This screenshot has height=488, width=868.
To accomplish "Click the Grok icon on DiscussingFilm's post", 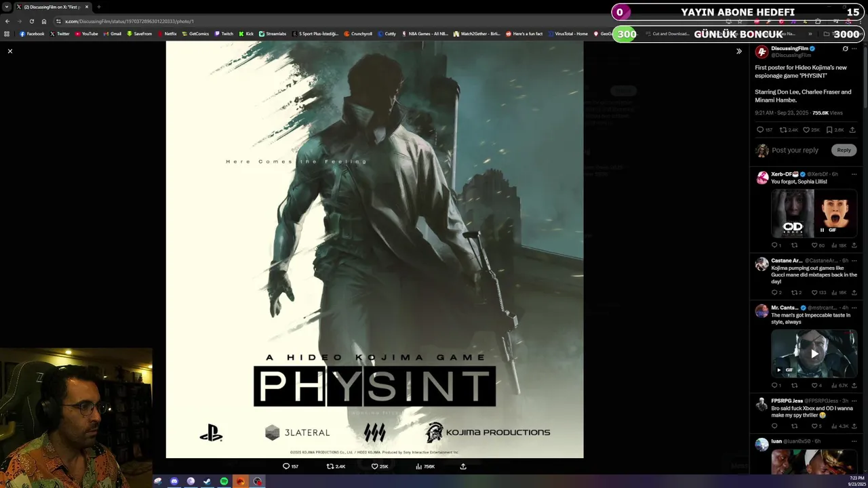I will coord(845,49).
